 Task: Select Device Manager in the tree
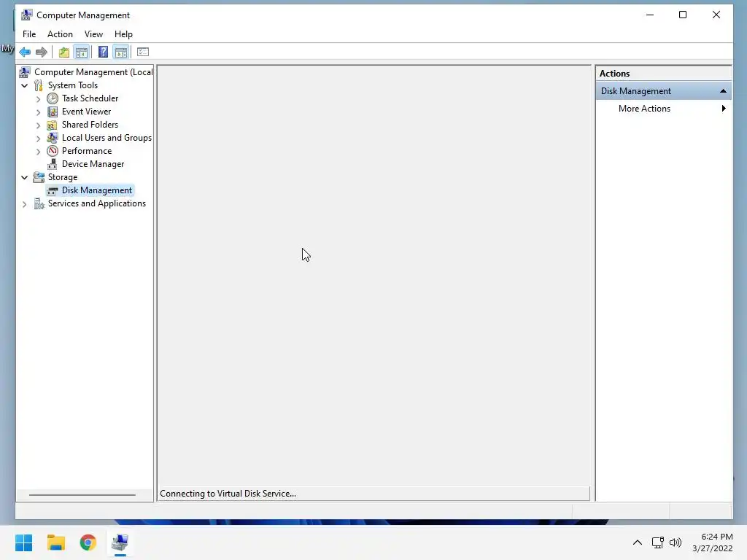point(93,164)
